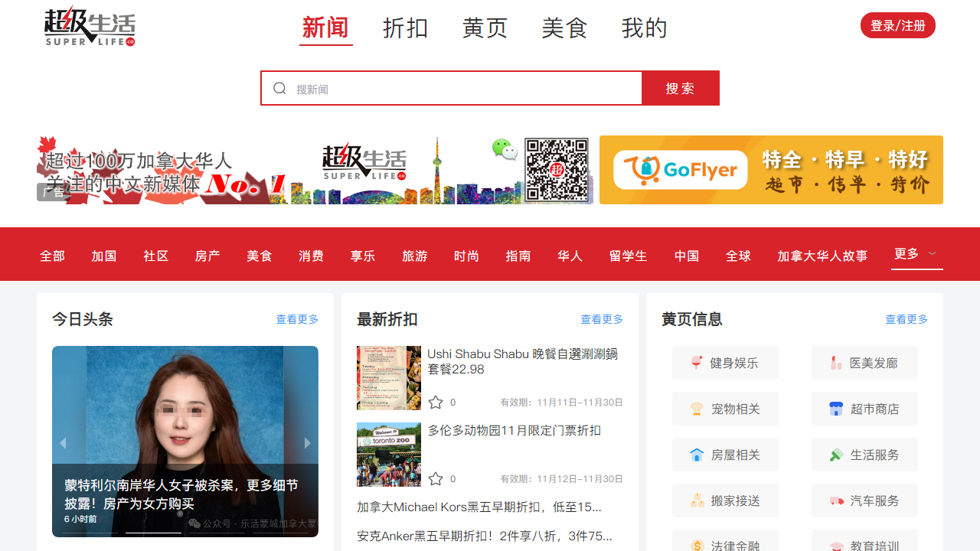980x551 pixels.
Task: Open the 医美发廊 category icon
Action: point(836,363)
